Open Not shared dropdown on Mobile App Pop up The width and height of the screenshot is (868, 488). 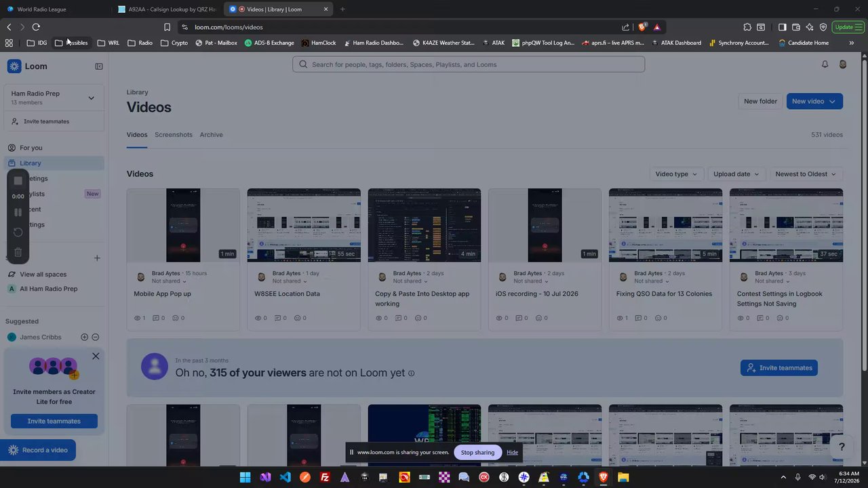point(169,281)
